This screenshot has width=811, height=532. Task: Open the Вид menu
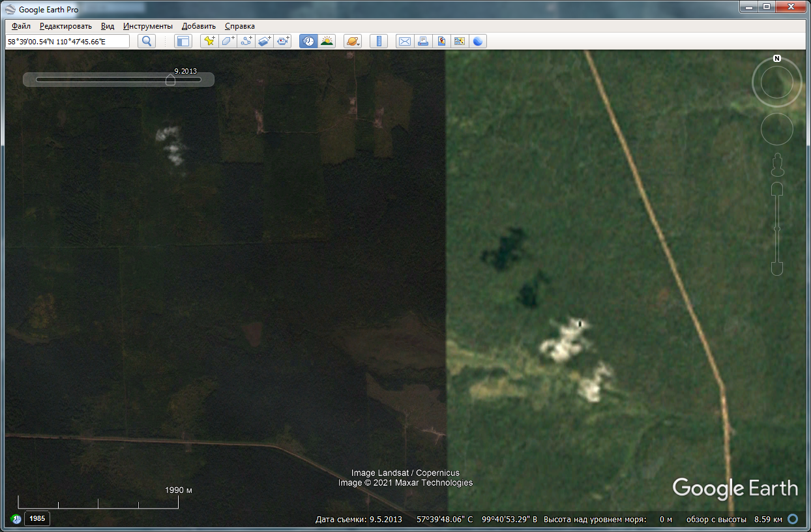108,26
